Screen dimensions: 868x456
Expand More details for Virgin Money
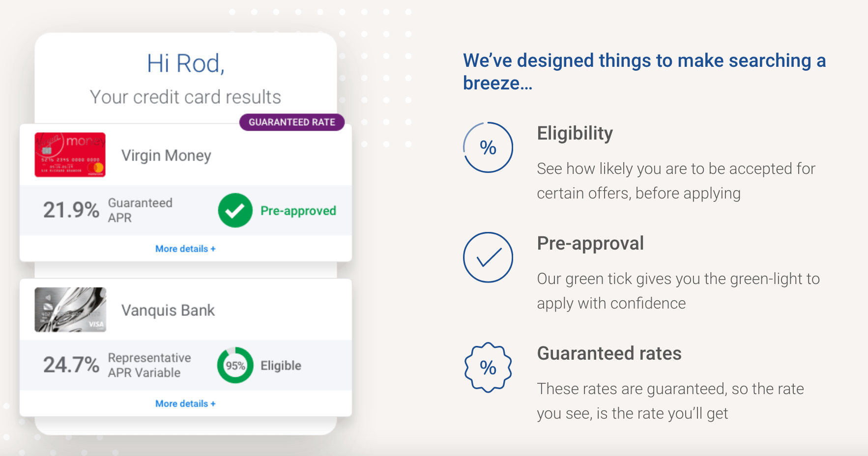(185, 249)
